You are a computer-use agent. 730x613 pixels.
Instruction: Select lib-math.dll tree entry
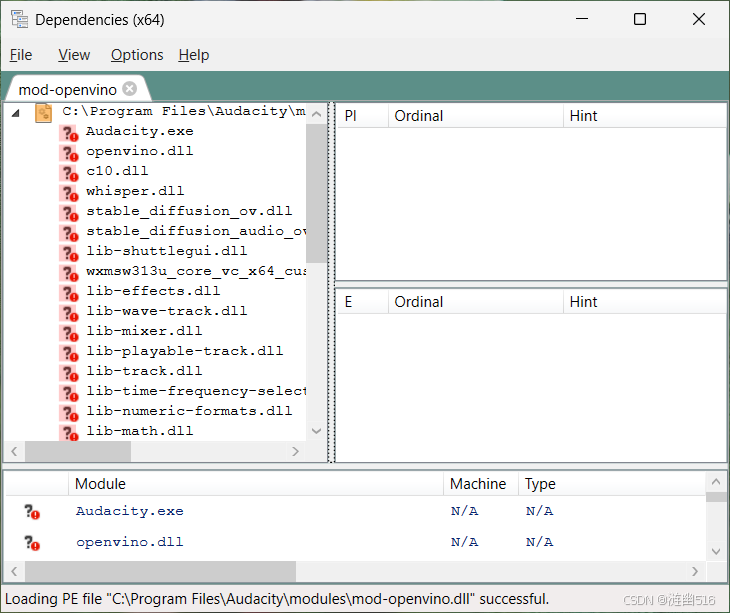click(x=140, y=431)
